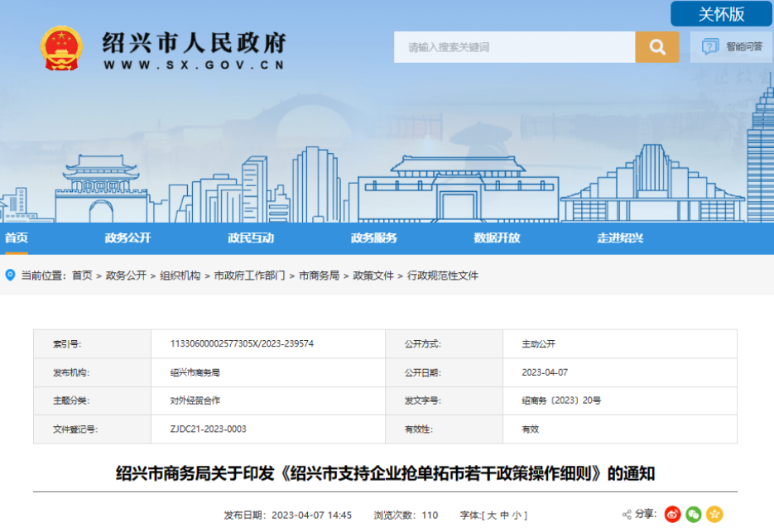Share to QQ Zone star icon

714,515
